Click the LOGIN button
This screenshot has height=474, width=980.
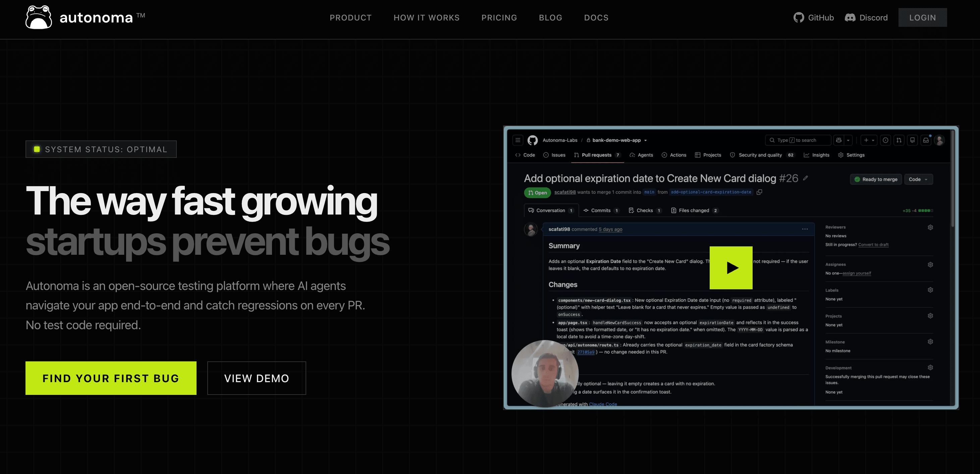[x=923, y=17]
